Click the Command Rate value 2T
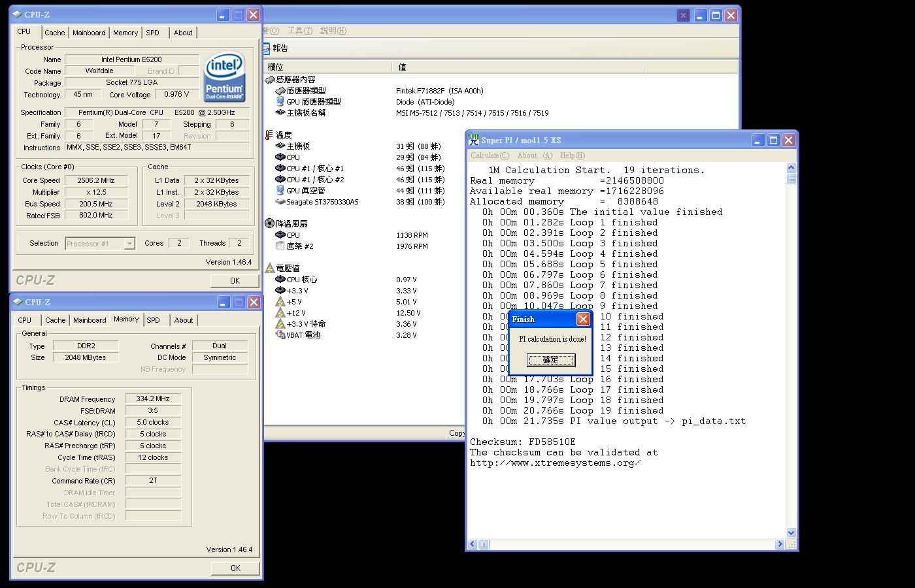Viewport: 915px width, 588px height. coord(153,480)
